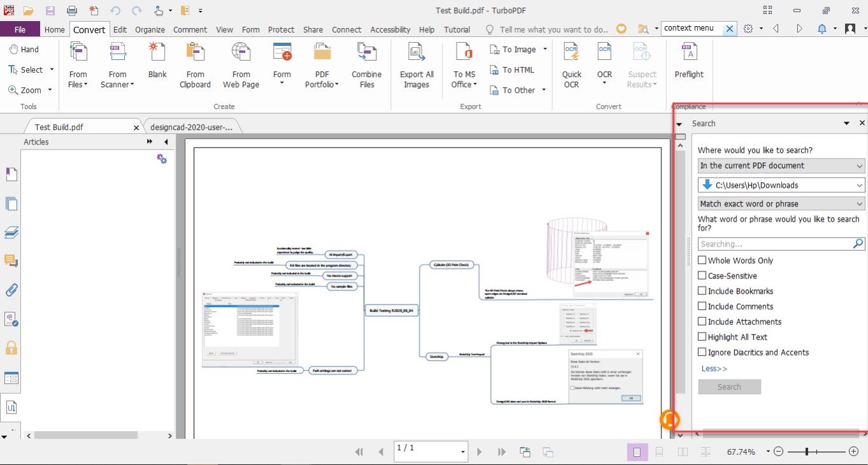Create PDF from Files
The image size is (868, 465).
pyautogui.click(x=78, y=66)
